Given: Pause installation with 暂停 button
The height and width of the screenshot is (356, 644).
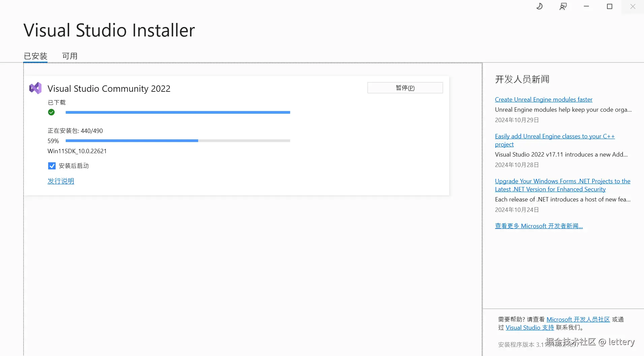Looking at the screenshot, I should tap(405, 88).
